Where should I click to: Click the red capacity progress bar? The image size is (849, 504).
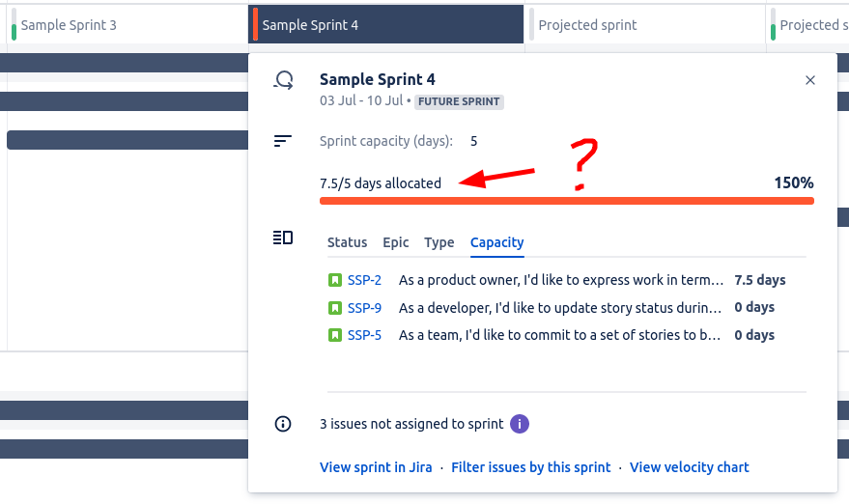tap(567, 201)
